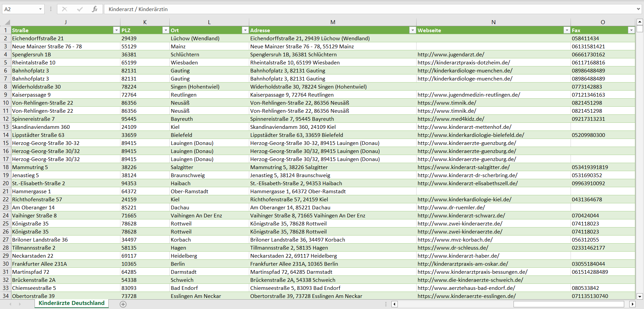This screenshot has height=309, width=644.
Task: Click Adresse cell Am Oberanger 14, 85221 Dachau
Action: [x=333, y=207]
